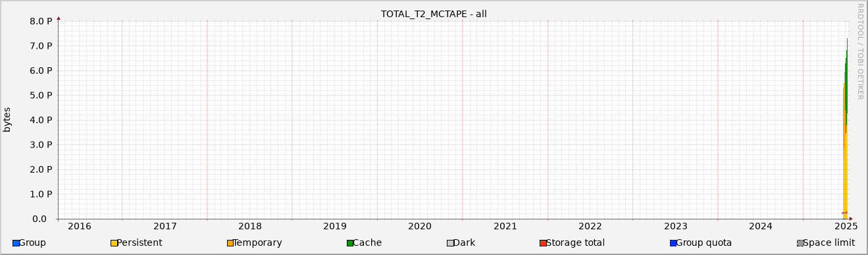Click the yellow Persistent legend swatch
Image resolution: width=868 pixels, height=255 pixels.
[114, 243]
